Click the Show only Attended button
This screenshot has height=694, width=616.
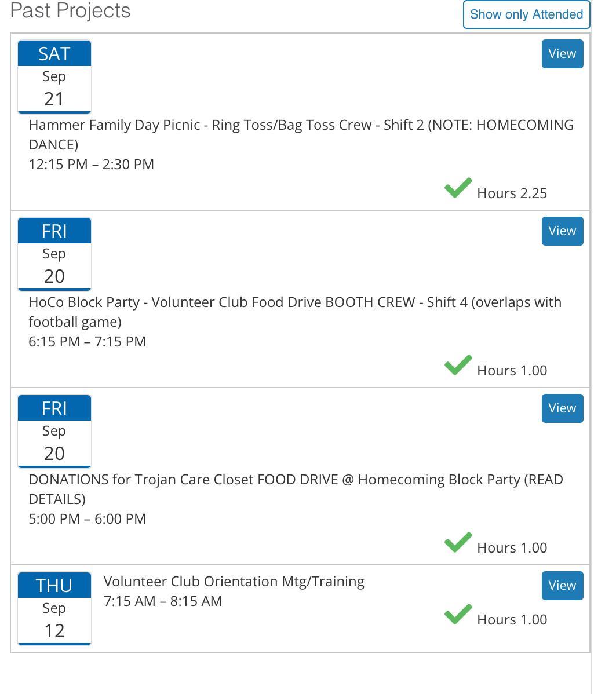pyautogui.click(x=526, y=14)
